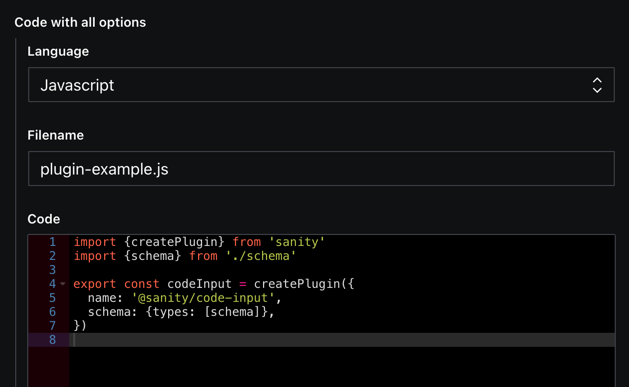Click "{createPlugin}" import on line 1

click(174, 242)
